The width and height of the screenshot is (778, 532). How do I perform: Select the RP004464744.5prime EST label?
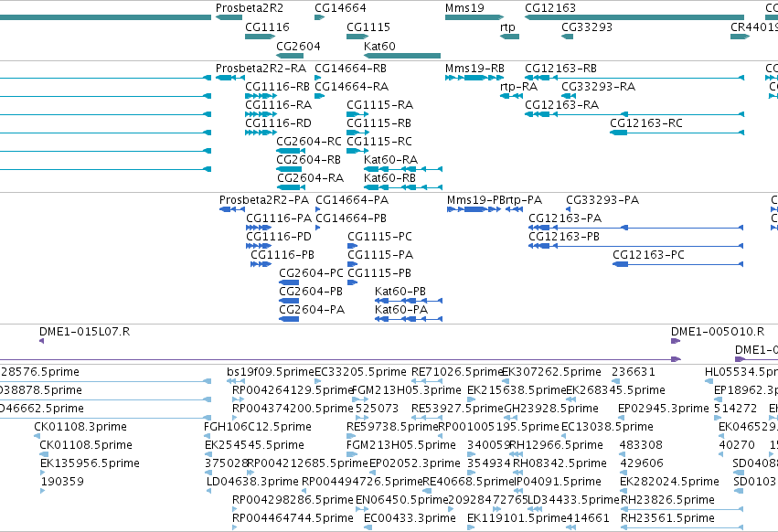[293, 518]
